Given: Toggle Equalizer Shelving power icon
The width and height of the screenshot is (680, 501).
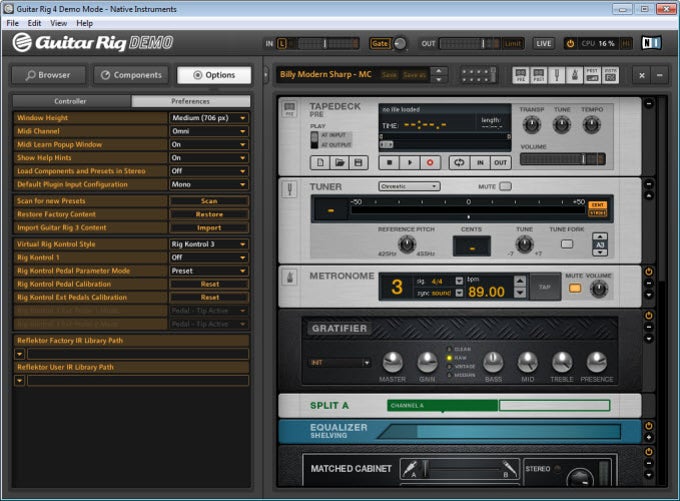Looking at the screenshot, I should [649, 426].
